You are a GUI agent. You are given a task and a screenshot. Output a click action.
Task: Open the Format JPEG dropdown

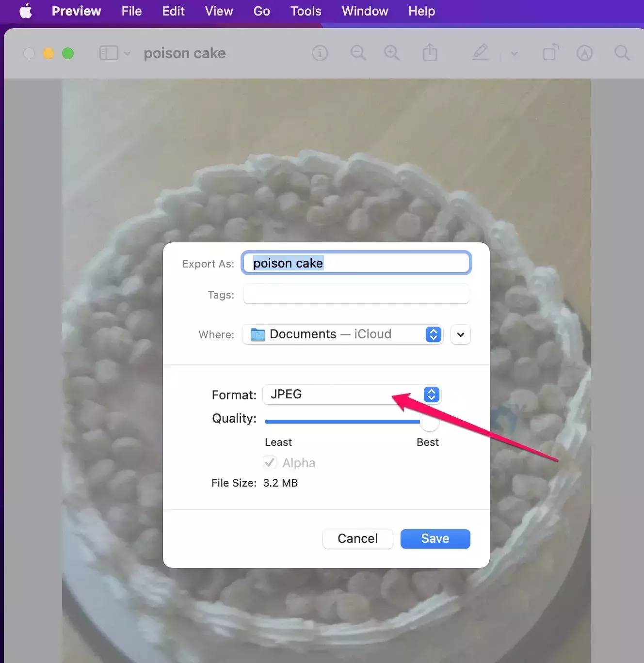(x=352, y=395)
